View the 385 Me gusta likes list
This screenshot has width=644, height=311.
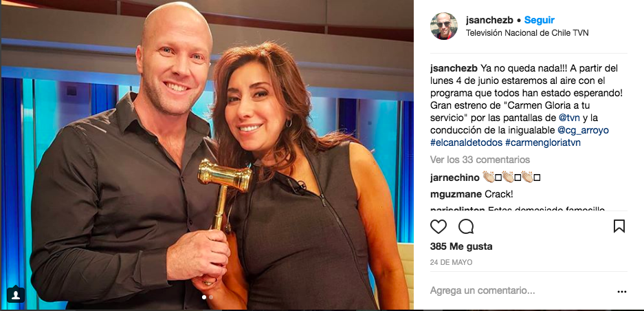click(x=461, y=247)
